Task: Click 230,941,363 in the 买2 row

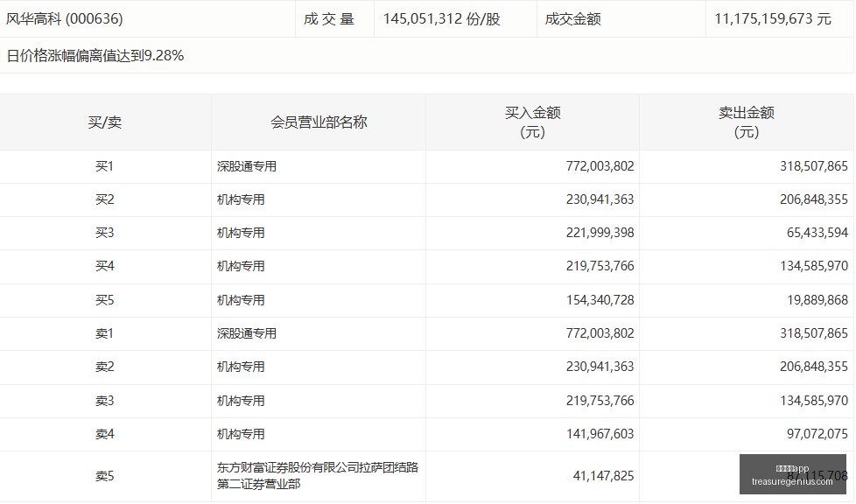Action: coord(600,199)
